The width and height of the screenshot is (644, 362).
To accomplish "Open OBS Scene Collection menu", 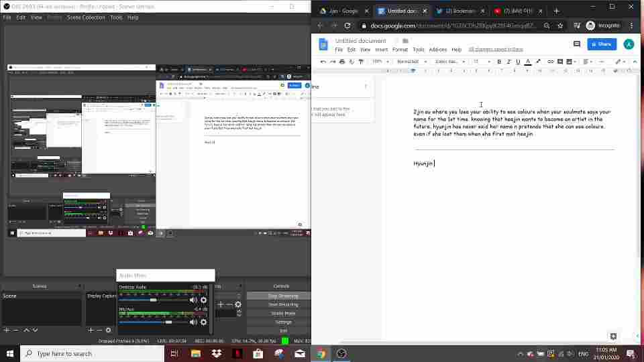I will tap(85, 17).
